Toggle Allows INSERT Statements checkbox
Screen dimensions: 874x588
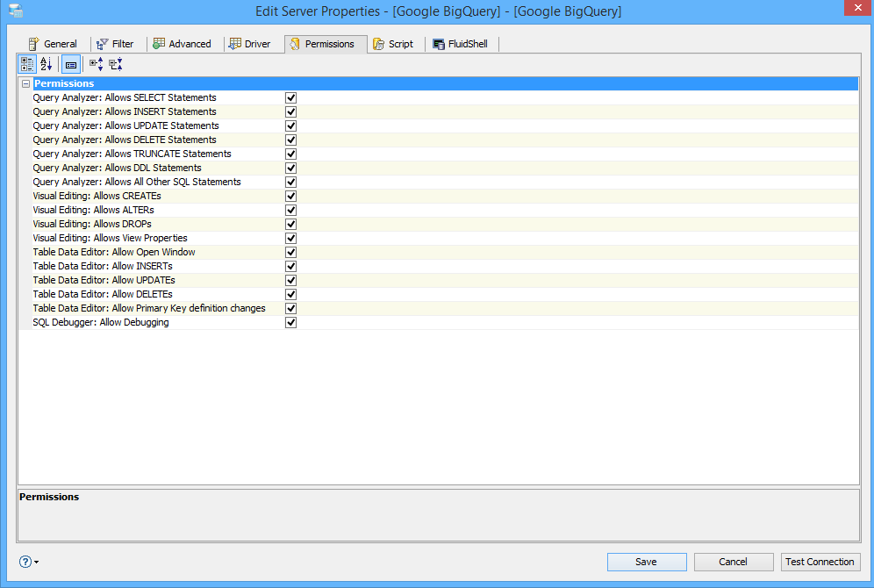point(291,112)
